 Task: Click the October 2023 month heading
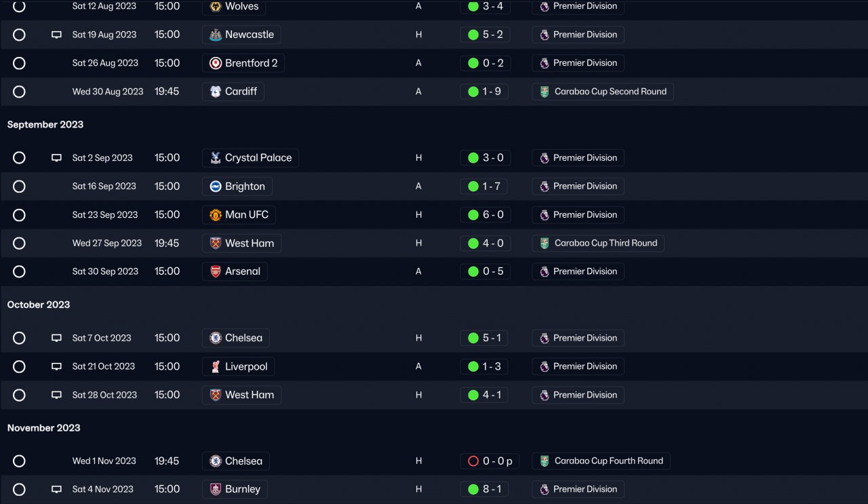pyautogui.click(x=39, y=305)
